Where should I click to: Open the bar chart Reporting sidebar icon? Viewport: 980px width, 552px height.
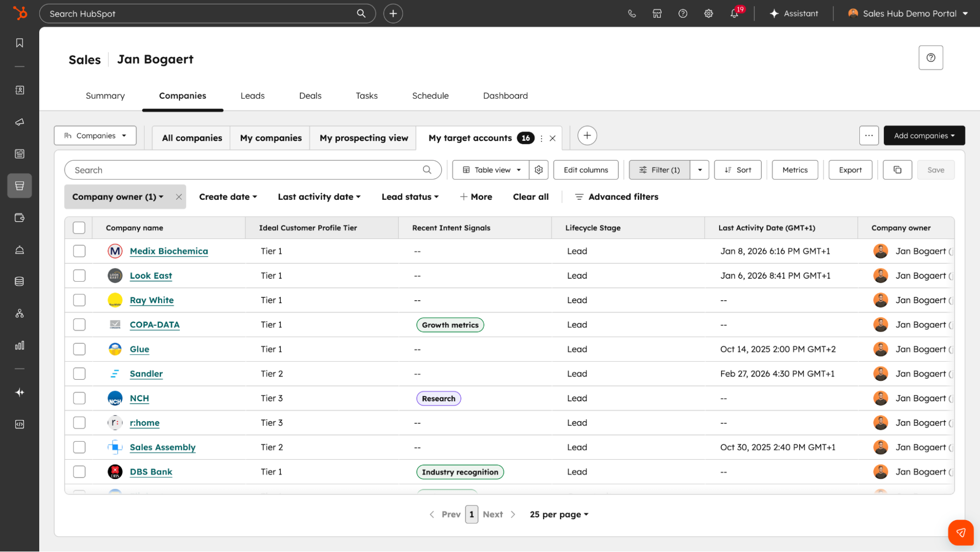pos(20,345)
